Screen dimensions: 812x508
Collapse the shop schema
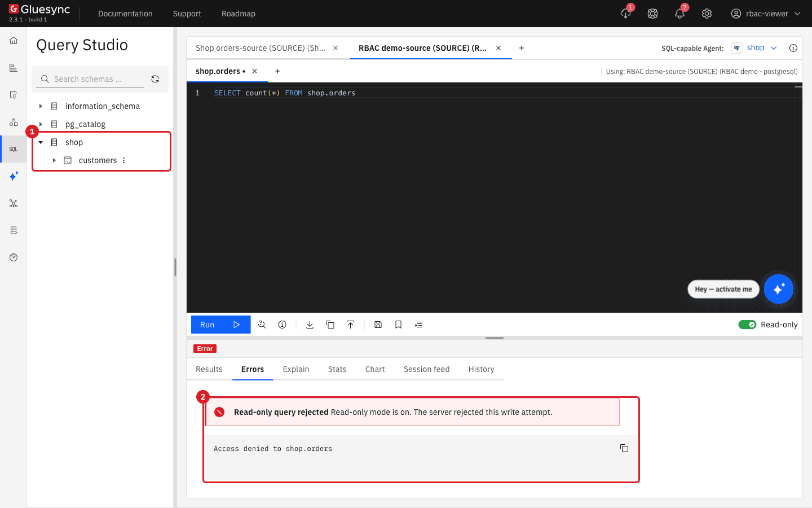[41, 142]
